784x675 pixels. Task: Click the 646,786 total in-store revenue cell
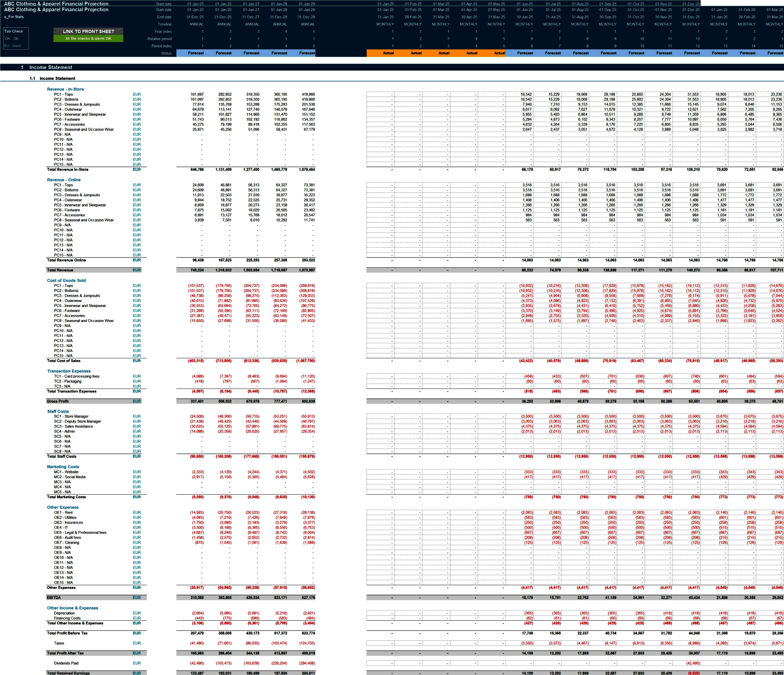click(197, 170)
